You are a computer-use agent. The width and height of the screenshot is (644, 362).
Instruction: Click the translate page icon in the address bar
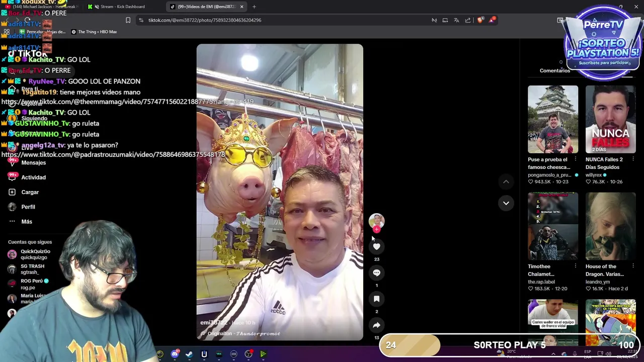point(456,20)
